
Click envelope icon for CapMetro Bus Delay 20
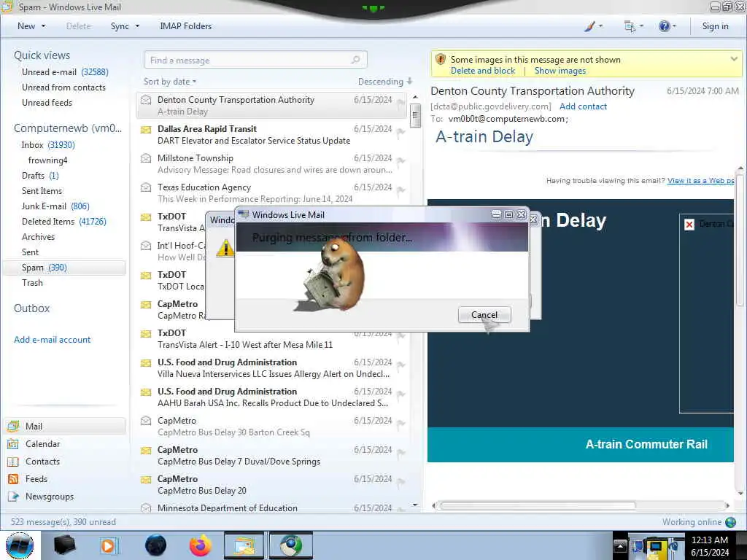click(146, 480)
